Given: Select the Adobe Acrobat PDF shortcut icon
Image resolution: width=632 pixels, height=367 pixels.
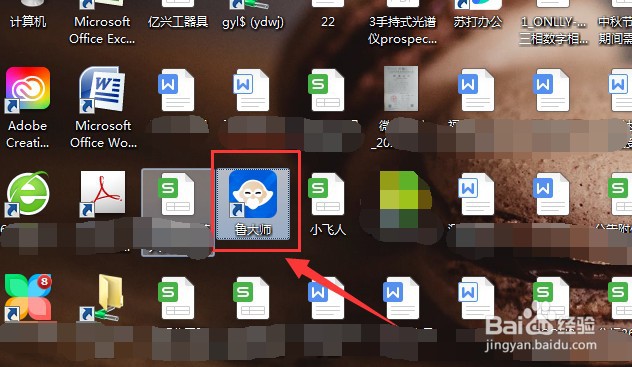Looking at the screenshot, I should [103, 193].
